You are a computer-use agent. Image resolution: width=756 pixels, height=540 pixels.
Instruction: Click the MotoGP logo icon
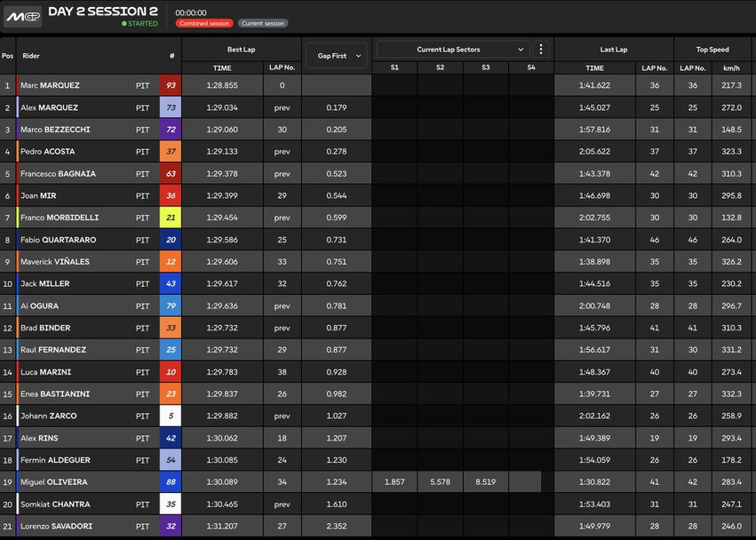23,17
